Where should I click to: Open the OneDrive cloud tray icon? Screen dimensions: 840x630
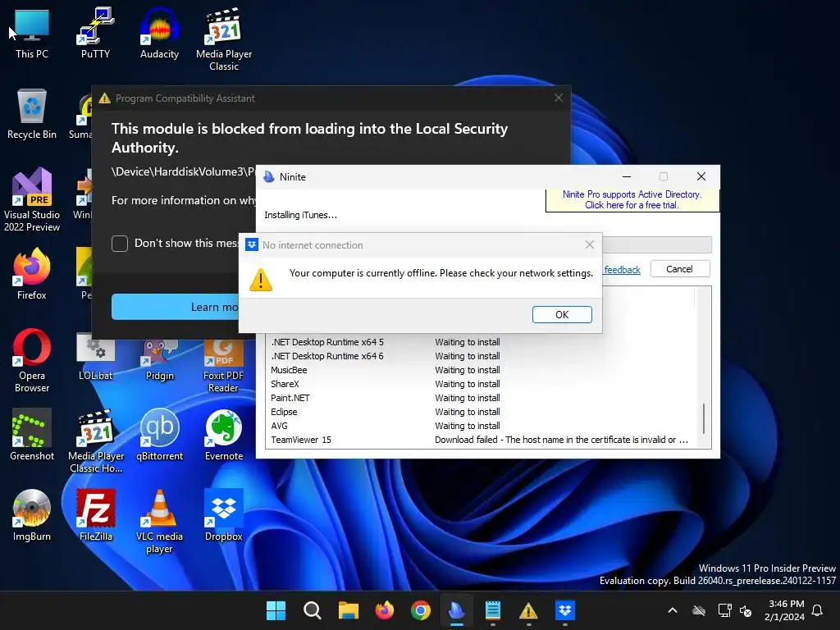tap(699, 610)
